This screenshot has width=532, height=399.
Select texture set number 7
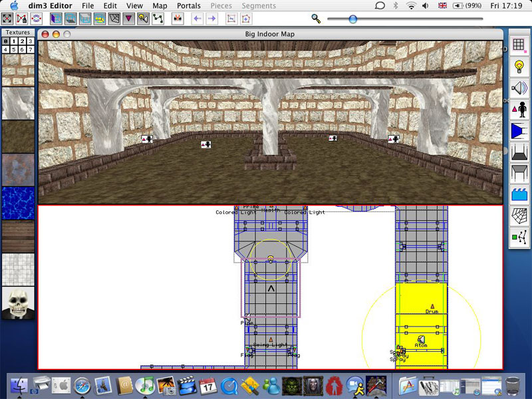tap(31, 49)
